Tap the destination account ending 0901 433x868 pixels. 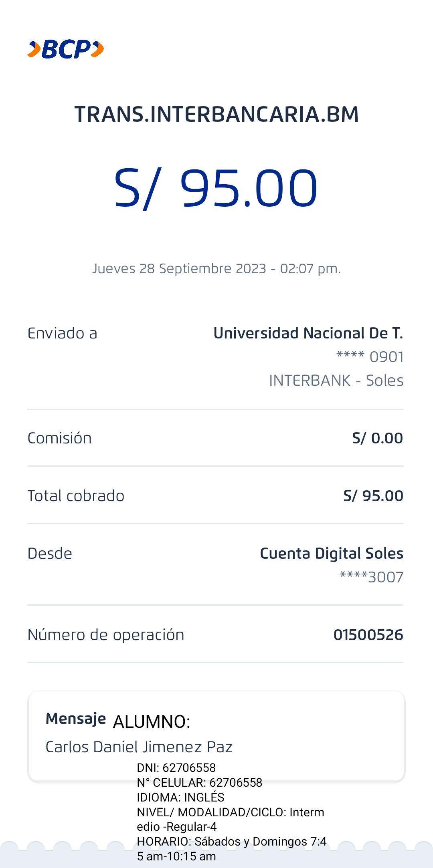tap(370, 356)
